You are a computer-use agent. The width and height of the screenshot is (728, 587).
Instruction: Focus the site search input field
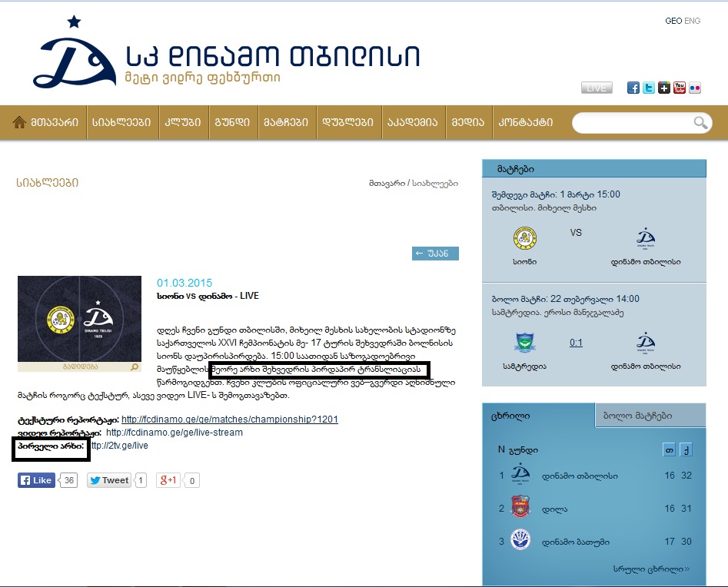[x=633, y=123]
